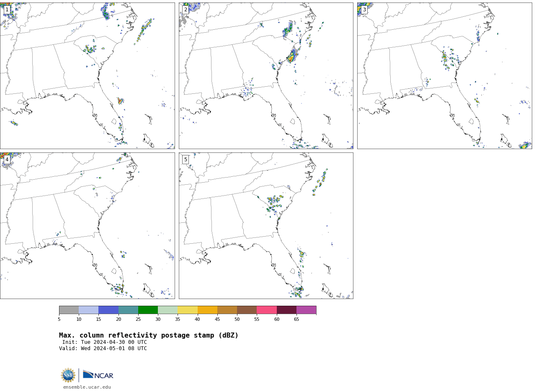536x392 pixels.
Task: Click the NCAR logo
Action: pos(98,375)
